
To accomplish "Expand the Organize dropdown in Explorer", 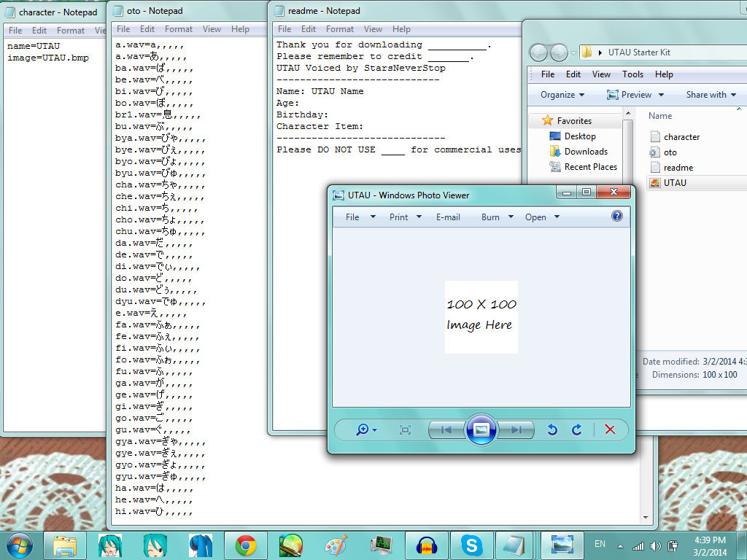I will 562,95.
